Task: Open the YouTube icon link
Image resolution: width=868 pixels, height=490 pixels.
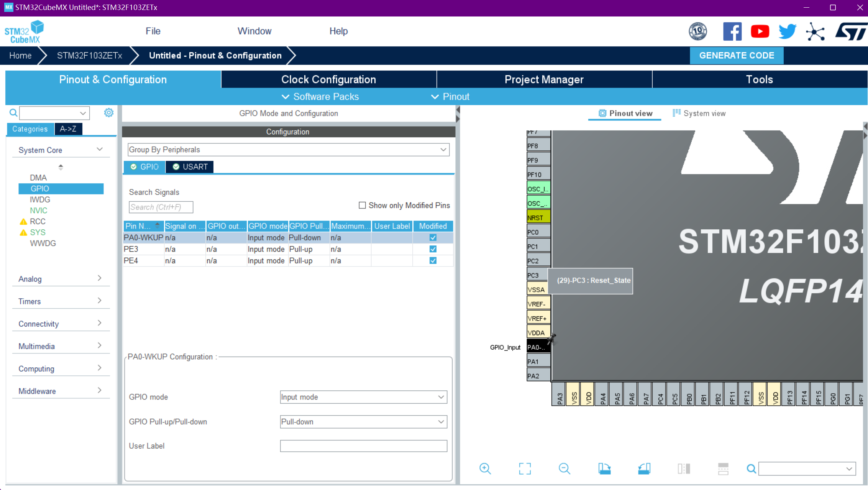Action: click(x=760, y=31)
